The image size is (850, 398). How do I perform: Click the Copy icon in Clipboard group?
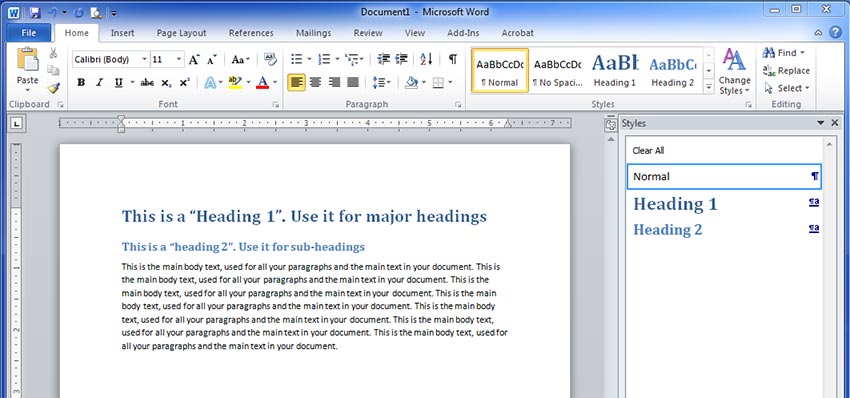53,70
